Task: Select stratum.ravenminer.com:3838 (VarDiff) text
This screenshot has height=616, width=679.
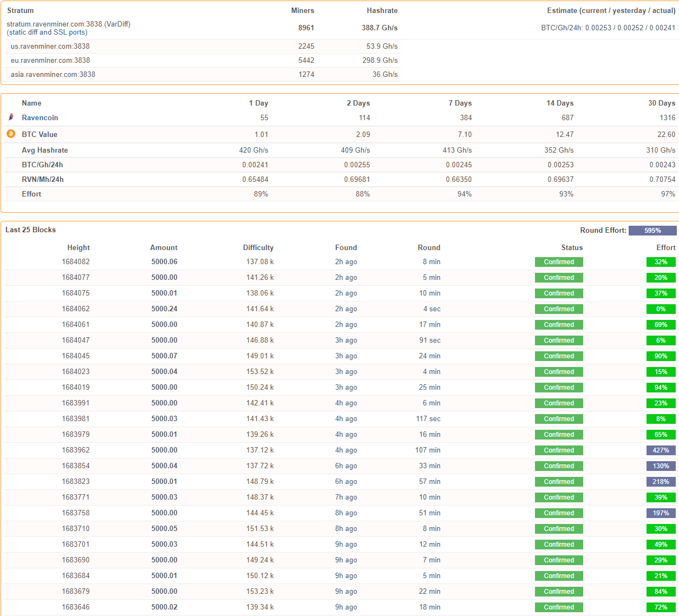Action: pyautogui.click(x=69, y=24)
